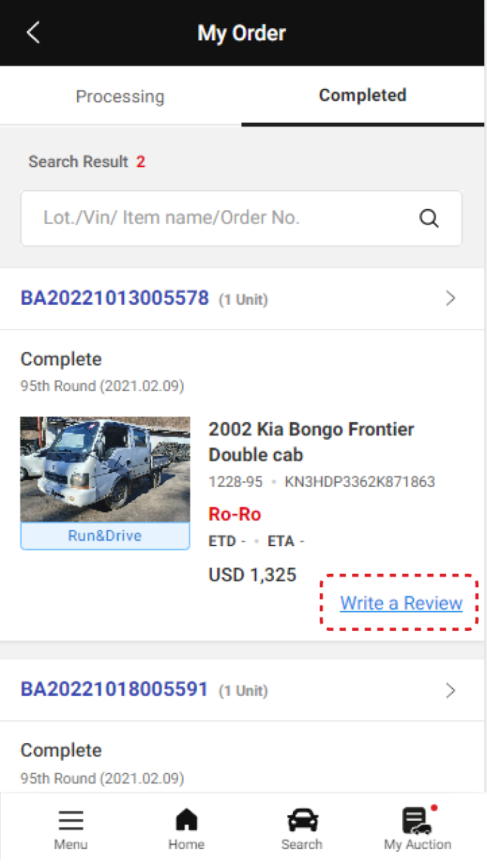Expand order BA20221013005578 using its chevron
The image size is (487, 868).
pos(451,299)
